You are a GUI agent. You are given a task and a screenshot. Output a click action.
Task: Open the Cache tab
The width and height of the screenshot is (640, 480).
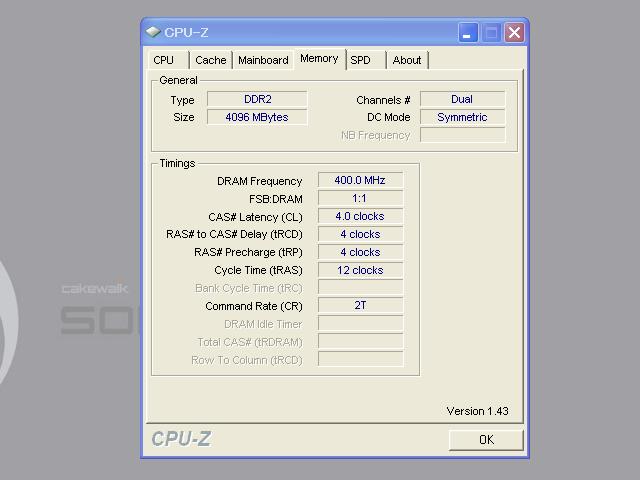pyautogui.click(x=211, y=60)
